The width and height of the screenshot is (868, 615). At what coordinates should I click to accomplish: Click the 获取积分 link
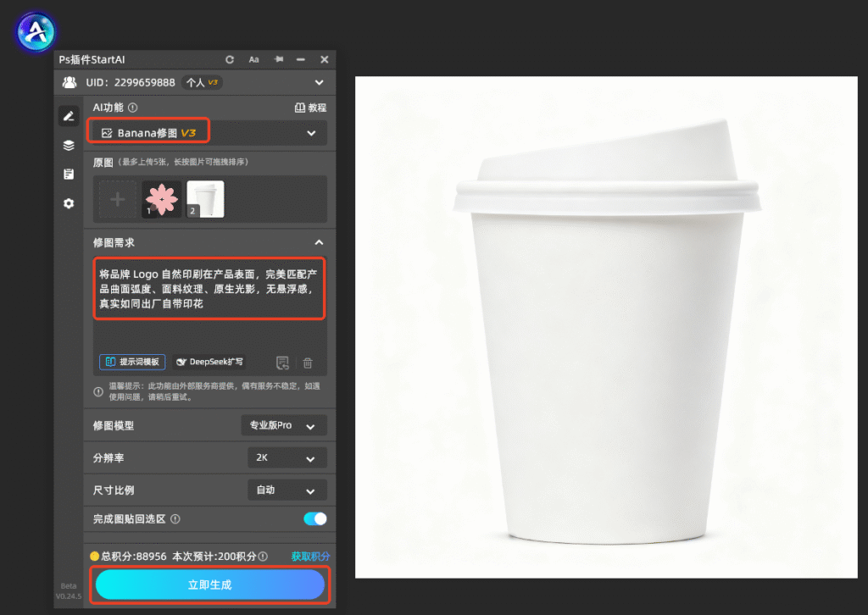click(310, 557)
